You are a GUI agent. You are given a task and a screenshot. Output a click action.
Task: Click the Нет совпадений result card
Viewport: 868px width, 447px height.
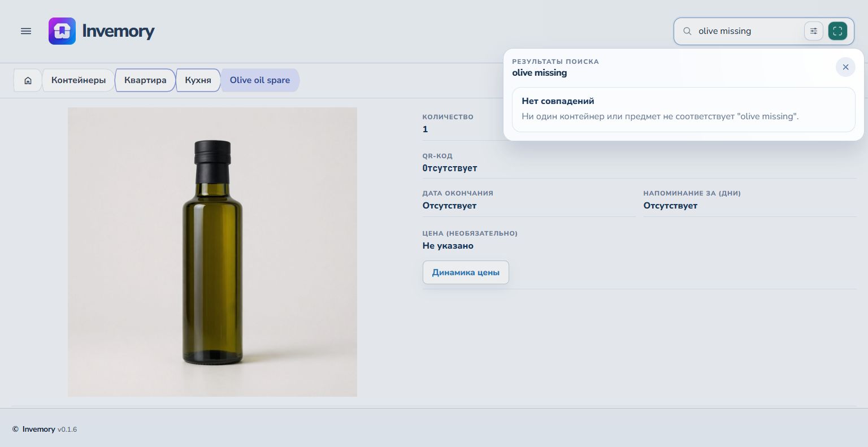click(684, 110)
